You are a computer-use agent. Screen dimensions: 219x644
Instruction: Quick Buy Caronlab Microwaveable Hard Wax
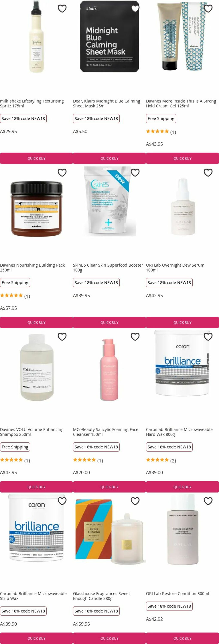tap(182, 487)
